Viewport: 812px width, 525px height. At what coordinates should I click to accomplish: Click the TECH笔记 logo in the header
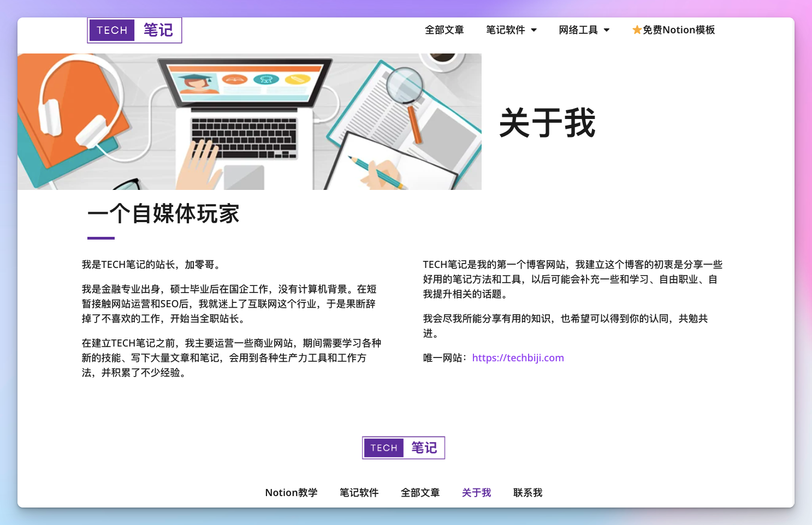coord(134,30)
